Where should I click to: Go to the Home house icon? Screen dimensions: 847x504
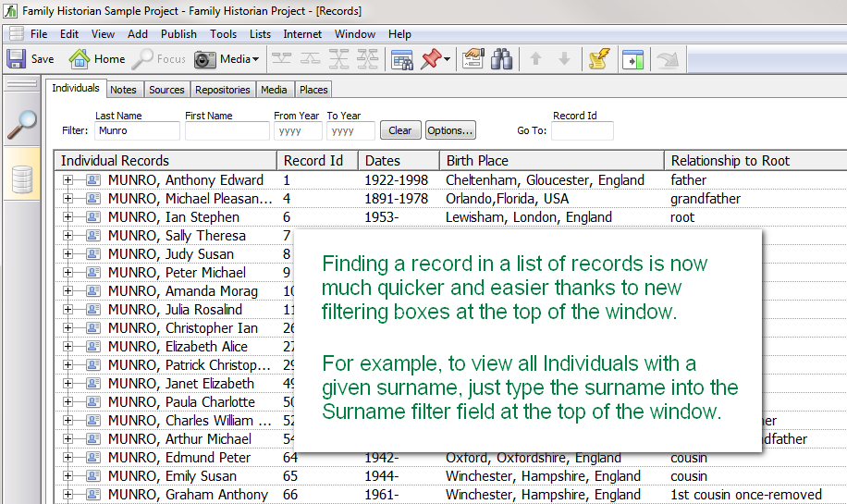coord(79,59)
